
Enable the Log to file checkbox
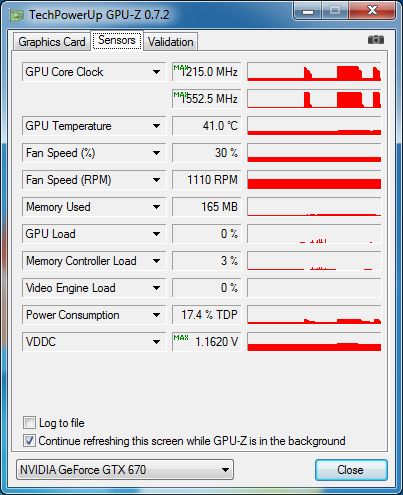tap(29, 423)
